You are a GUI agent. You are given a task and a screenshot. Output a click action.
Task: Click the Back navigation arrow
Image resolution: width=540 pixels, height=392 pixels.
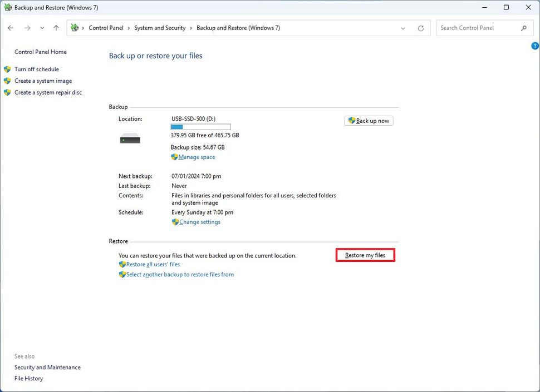10,27
